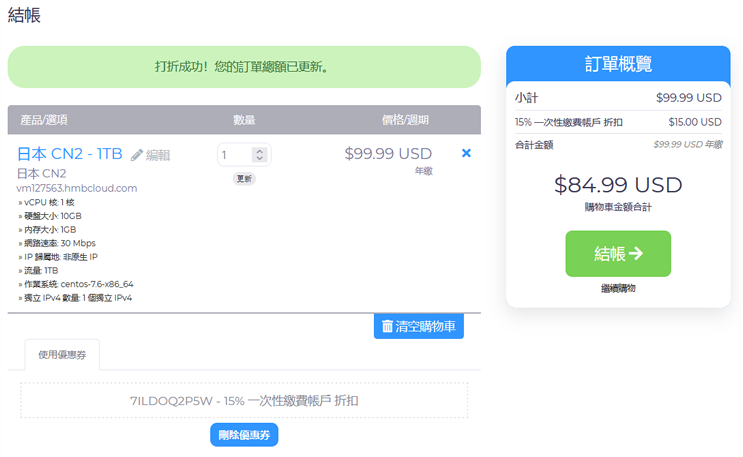Viewport: 743px width, 457px height.
Task: Decrease quantity with the stepper down arrow
Action: pyautogui.click(x=259, y=159)
